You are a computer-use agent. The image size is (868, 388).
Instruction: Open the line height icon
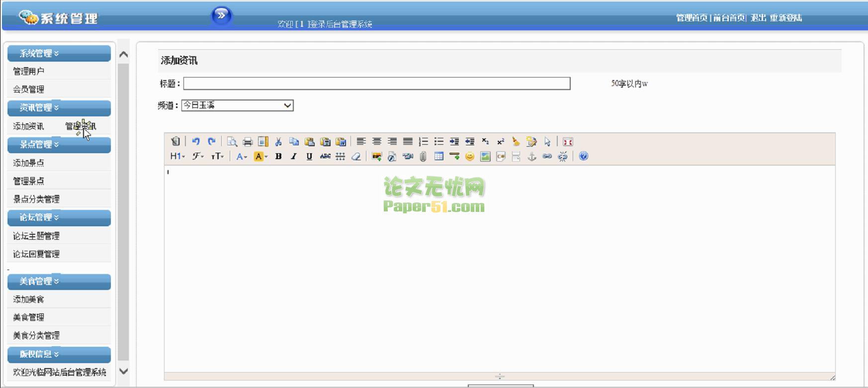click(x=341, y=156)
